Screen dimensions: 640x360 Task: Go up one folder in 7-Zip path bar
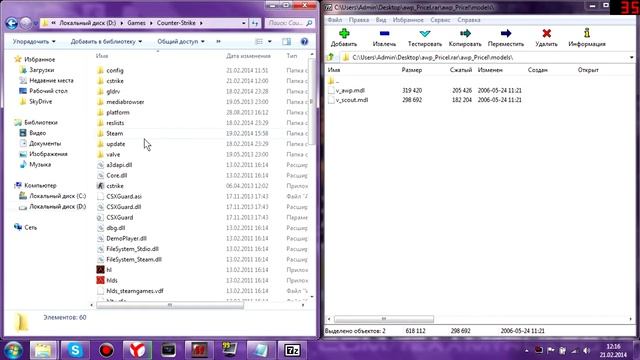coord(330,58)
